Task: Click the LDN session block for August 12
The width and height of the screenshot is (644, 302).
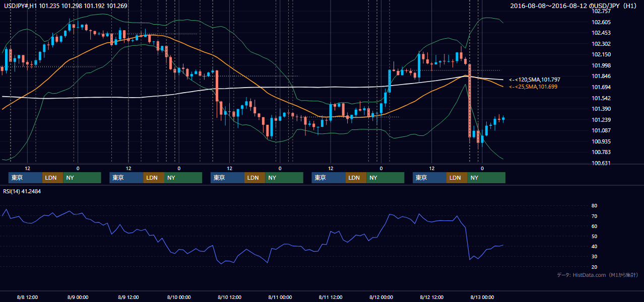Action: 457,178
